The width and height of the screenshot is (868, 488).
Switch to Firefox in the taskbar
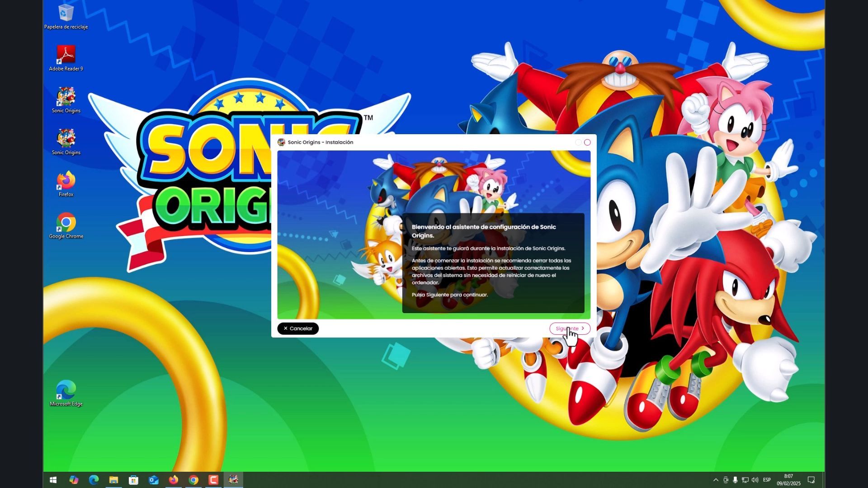point(174,480)
